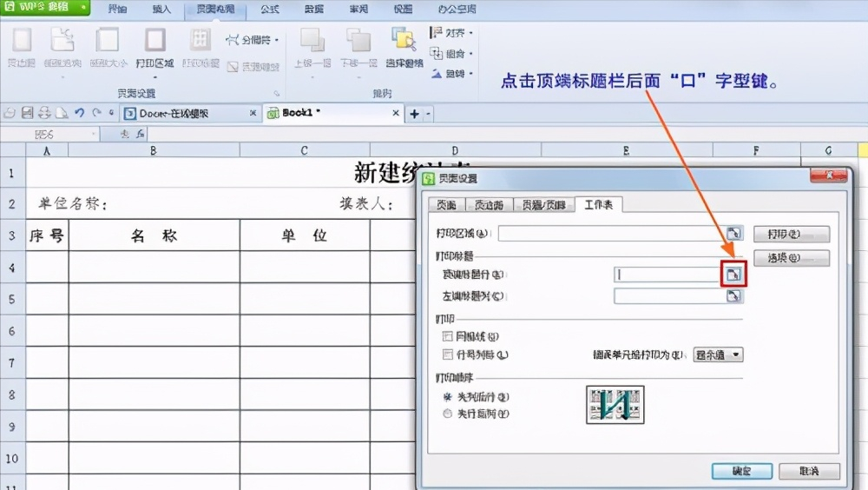Click the page break preview ribbon item
The width and height of the screenshot is (868, 490).
coord(253,67)
